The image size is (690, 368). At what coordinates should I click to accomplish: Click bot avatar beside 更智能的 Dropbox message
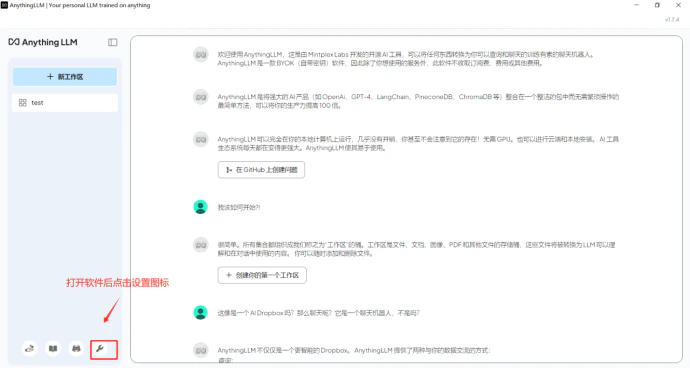tap(201, 350)
